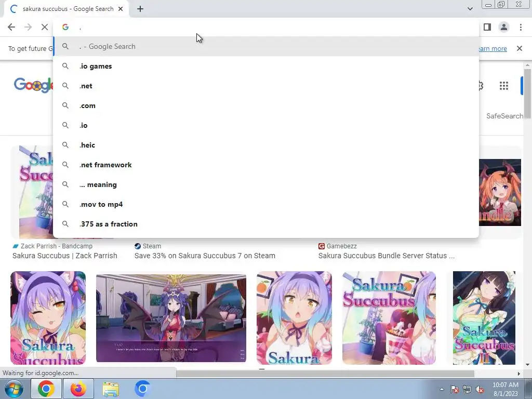Open the Learn more link

(x=493, y=48)
